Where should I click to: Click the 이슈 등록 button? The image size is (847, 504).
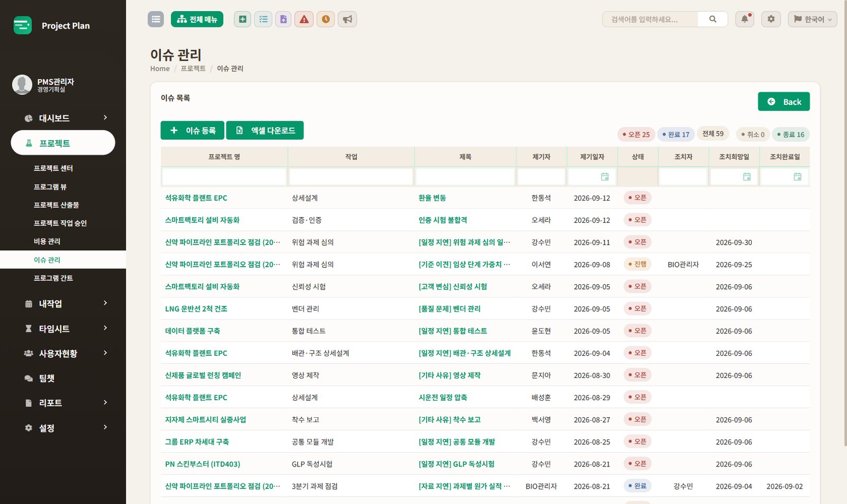pyautogui.click(x=192, y=130)
